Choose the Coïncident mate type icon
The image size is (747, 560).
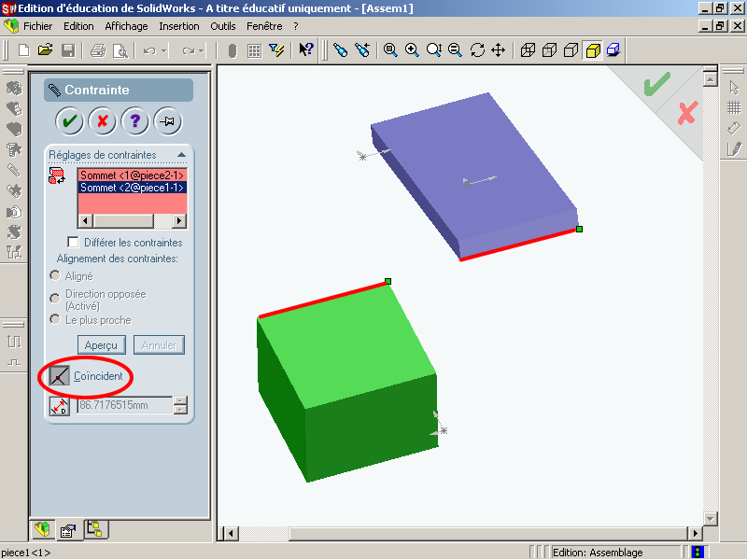tap(60, 376)
